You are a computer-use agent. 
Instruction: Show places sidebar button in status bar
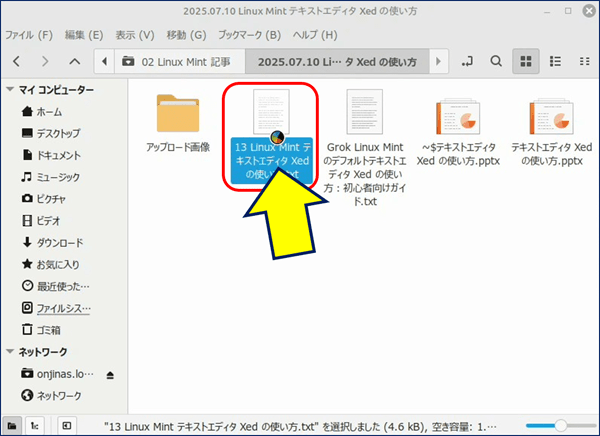coord(12,425)
